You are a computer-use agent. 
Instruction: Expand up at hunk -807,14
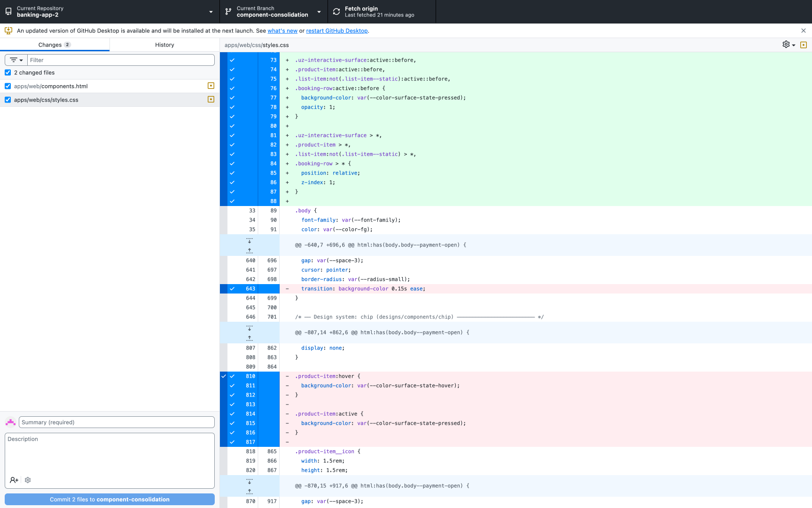(250, 338)
